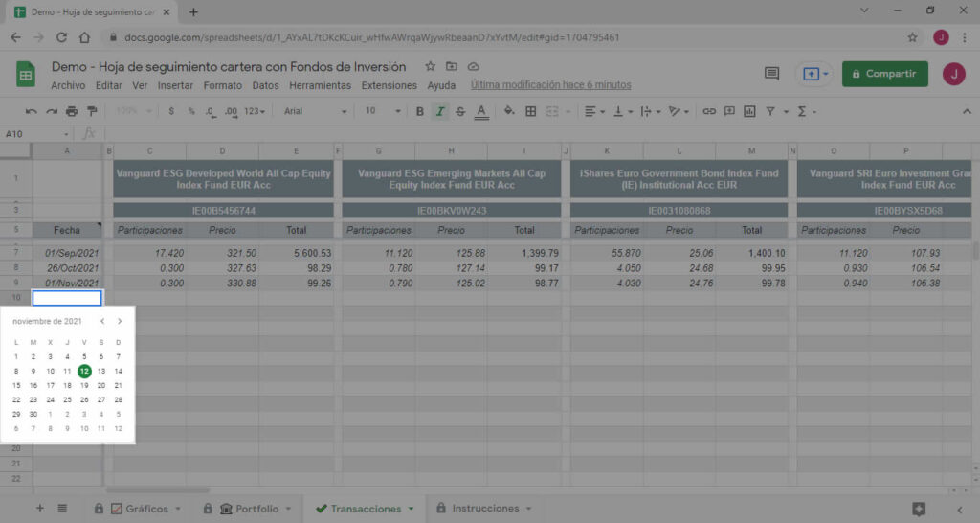Move document with folder icon

(452, 66)
